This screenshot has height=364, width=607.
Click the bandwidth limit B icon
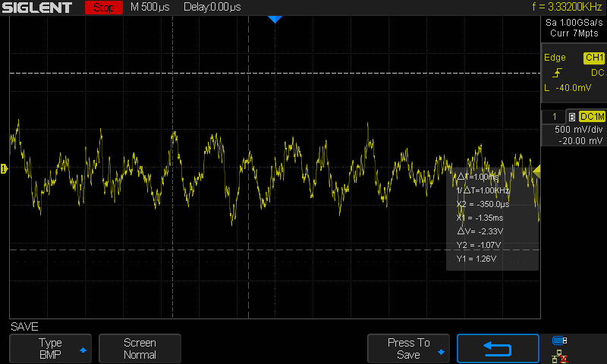coord(572,117)
